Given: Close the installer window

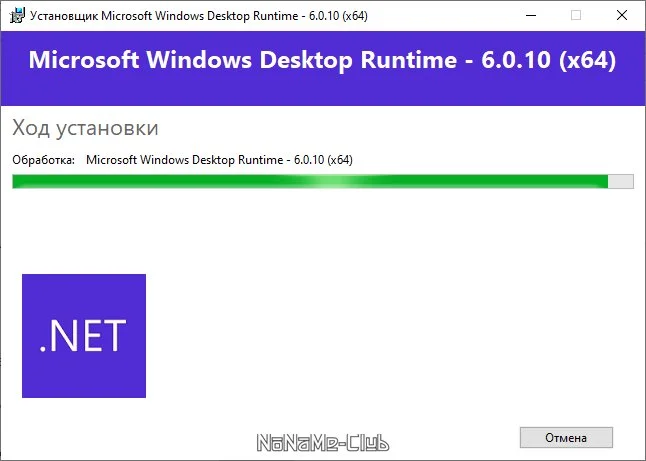Looking at the screenshot, I should (622, 16).
